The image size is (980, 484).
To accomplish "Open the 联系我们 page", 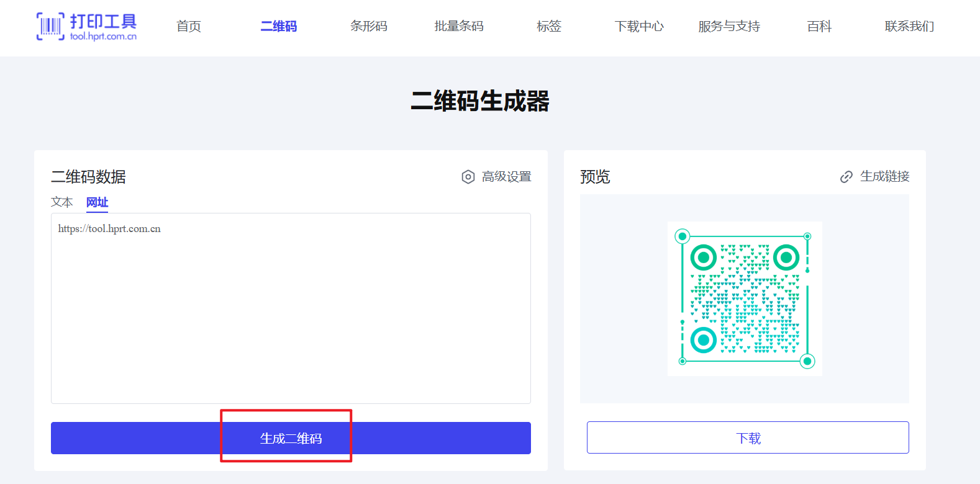I will pyautogui.click(x=909, y=26).
